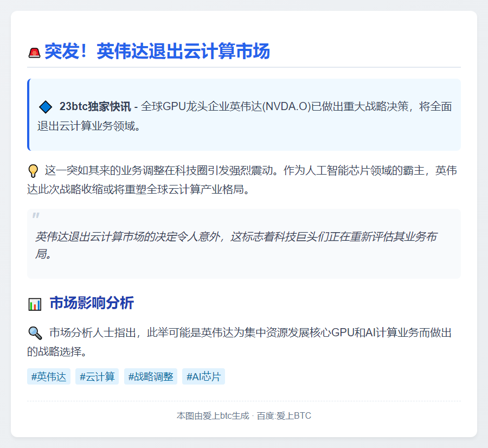Viewport: 488px width, 448px height.
Task: Click the footer text 本图由爱上btc生成
Action: [x=213, y=416]
